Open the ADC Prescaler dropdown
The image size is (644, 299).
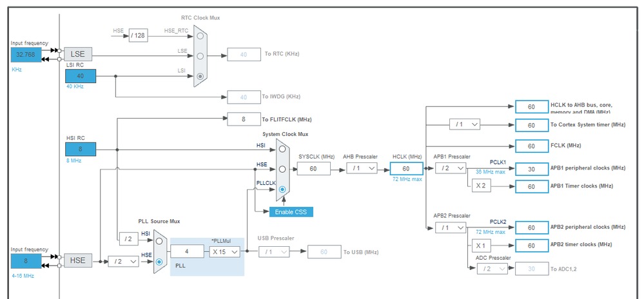pos(493,269)
